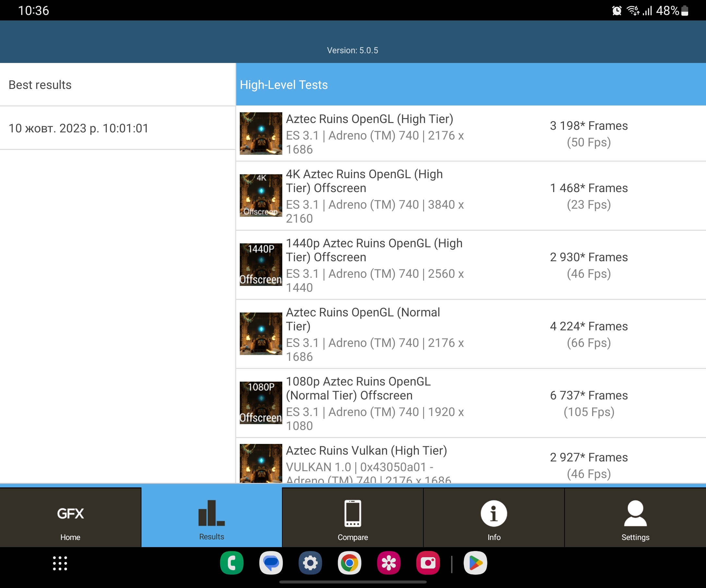Image resolution: width=706 pixels, height=588 pixels.
Task: Tap the 1080P Offscreen test thumbnail
Action: 261,403
